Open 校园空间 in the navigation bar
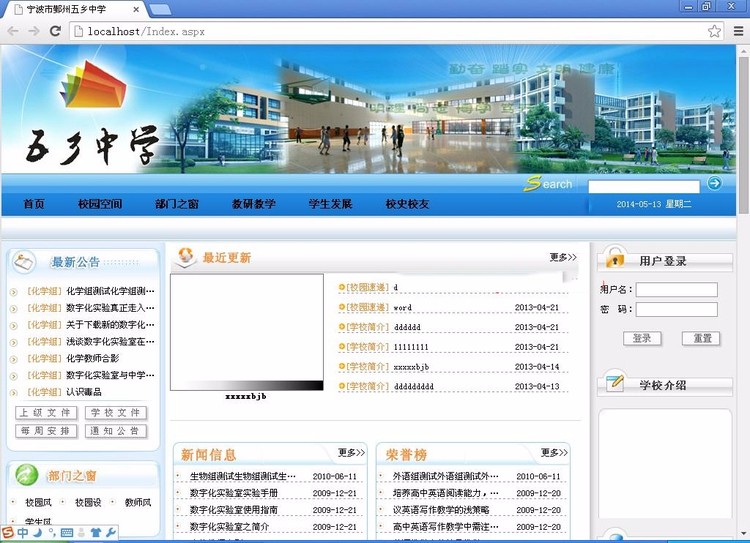 point(100,204)
